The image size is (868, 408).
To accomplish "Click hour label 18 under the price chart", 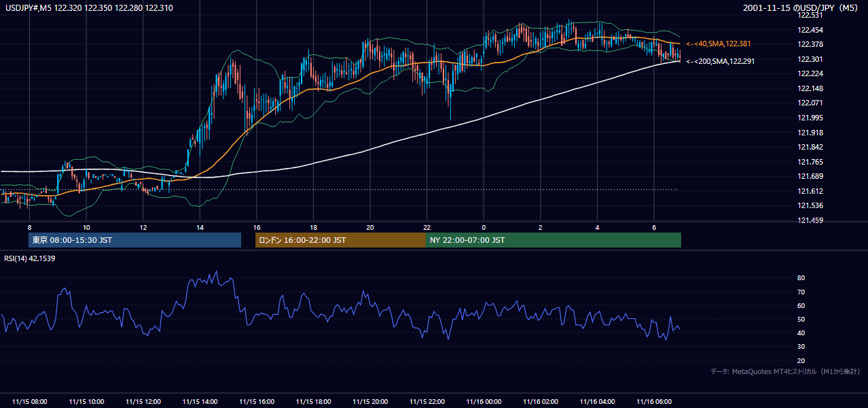I will (x=313, y=228).
